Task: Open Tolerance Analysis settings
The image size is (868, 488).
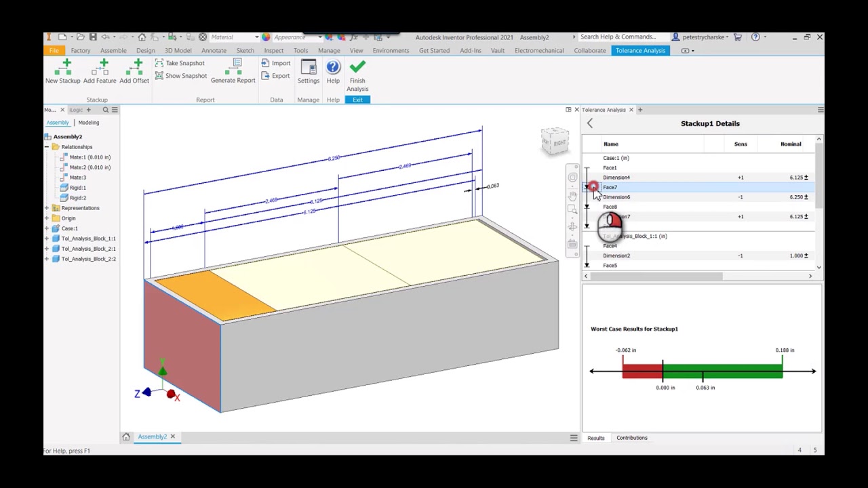Action: (x=308, y=72)
